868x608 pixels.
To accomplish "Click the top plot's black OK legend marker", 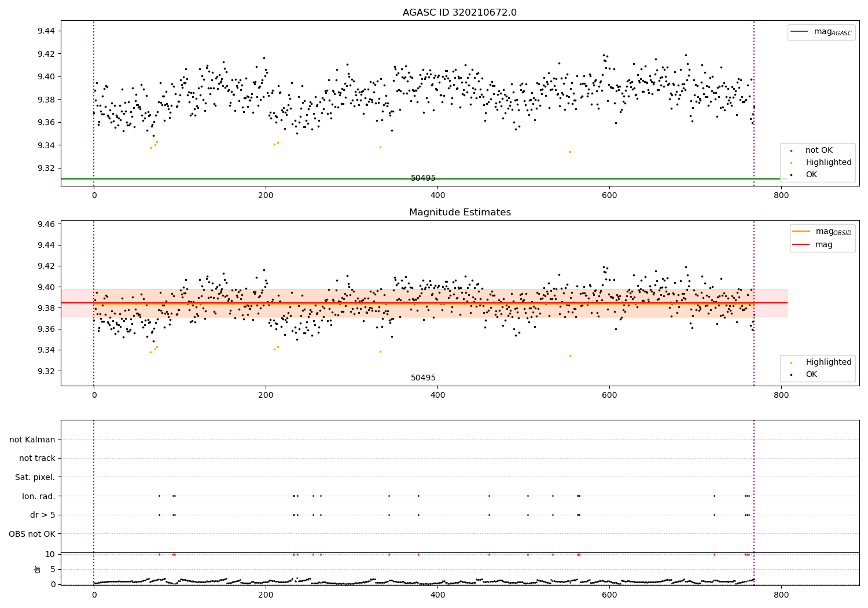I will 791,175.
